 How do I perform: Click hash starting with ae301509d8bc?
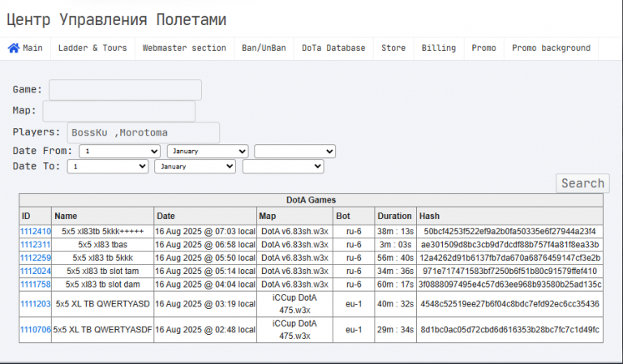tap(509, 245)
